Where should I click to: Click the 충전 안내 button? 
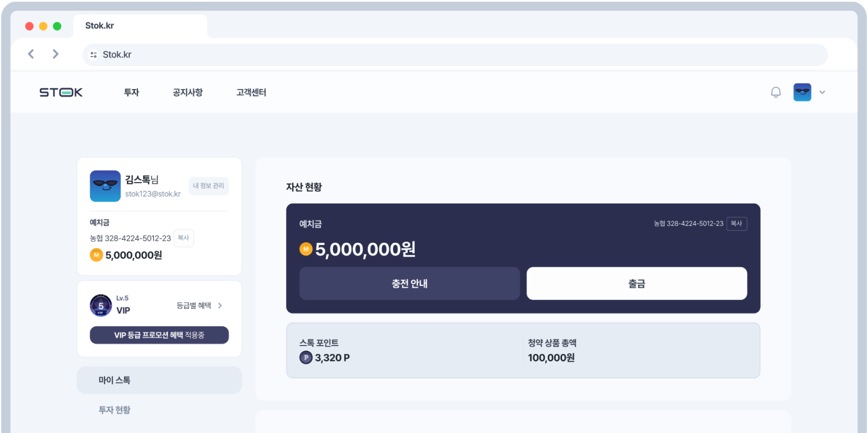coord(410,283)
